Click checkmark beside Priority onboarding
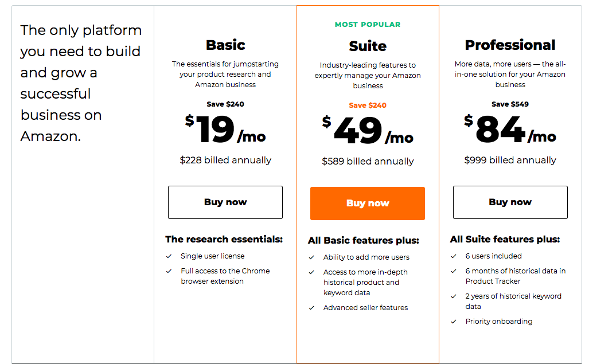 (454, 322)
